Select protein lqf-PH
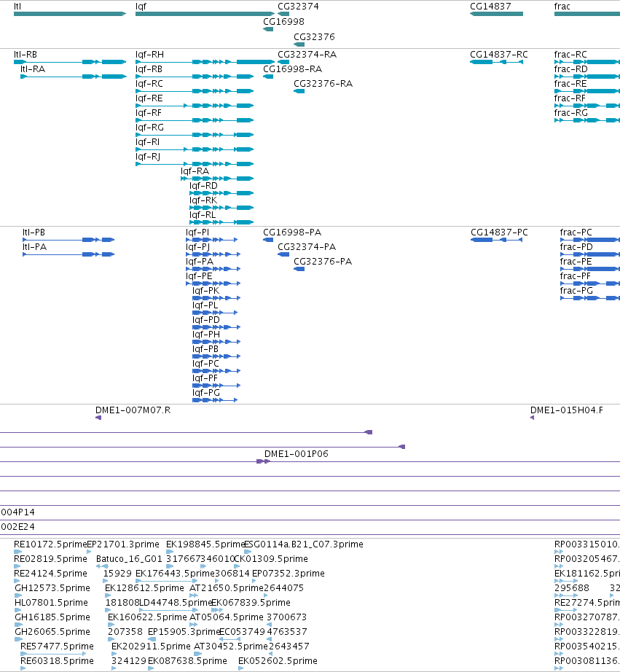The height and width of the screenshot is (672, 620). coord(216,342)
